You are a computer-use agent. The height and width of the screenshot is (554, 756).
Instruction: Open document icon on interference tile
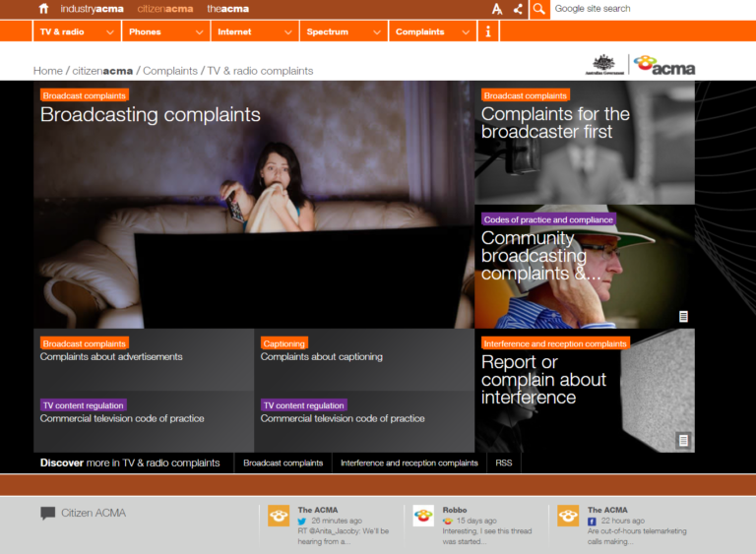(683, 440)
